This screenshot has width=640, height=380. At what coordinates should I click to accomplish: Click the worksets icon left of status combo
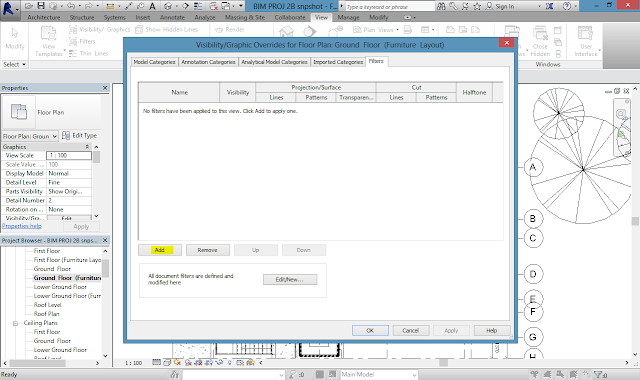tap(175, 374)
